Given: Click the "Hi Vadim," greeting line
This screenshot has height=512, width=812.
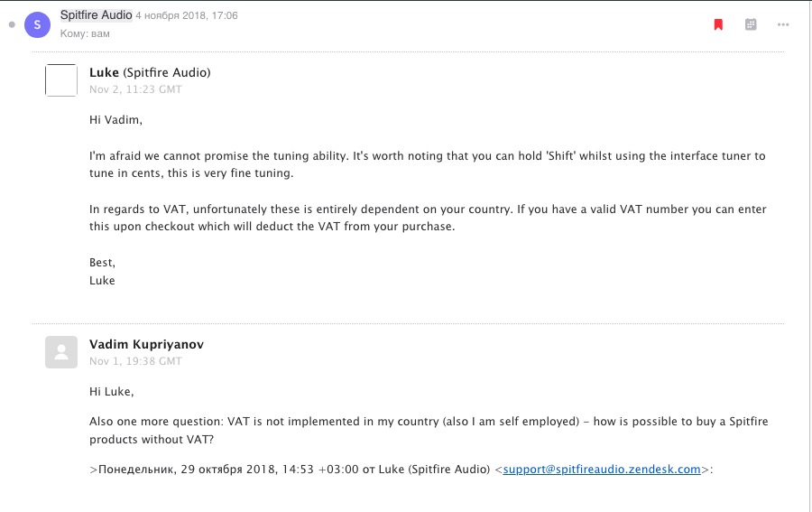Looking at the screenshot, I should (x=116, y=119).
